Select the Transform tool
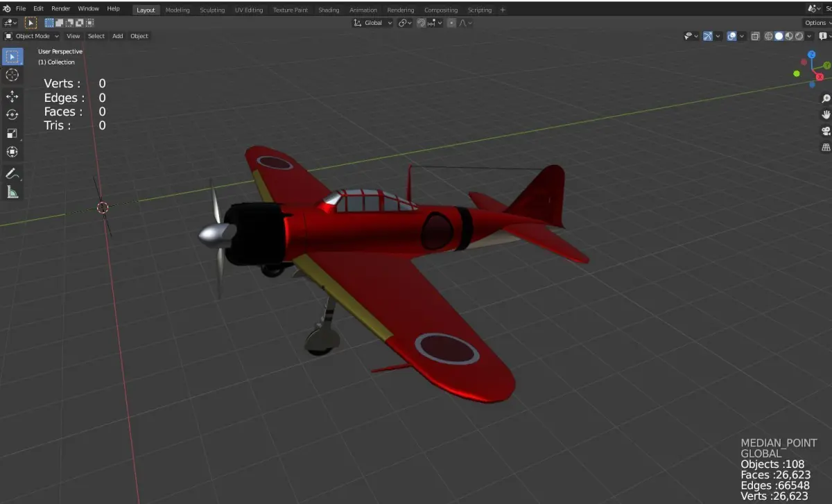 point(12,152)
